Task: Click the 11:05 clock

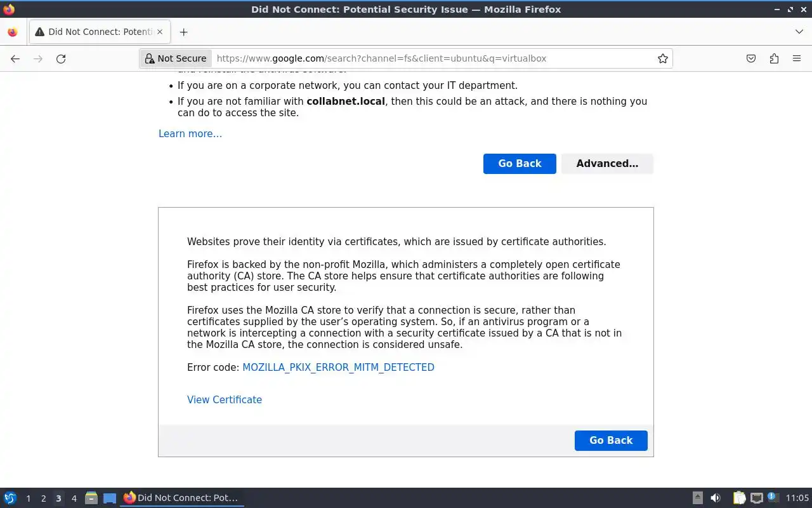Action: tap(797, 498)
